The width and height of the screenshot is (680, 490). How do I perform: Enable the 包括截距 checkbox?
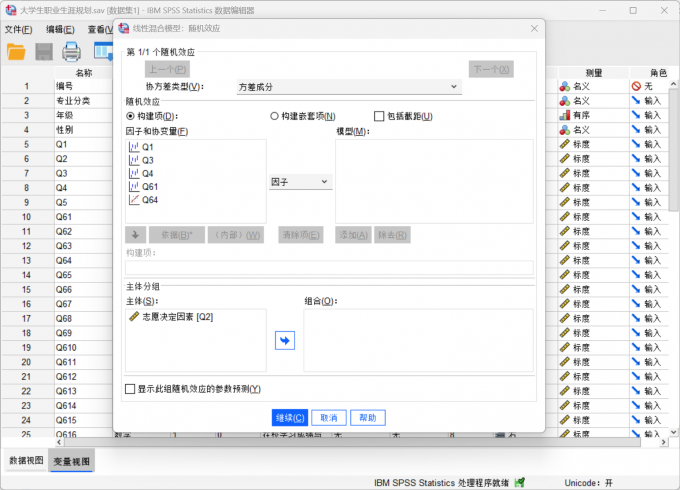(379, 116)
